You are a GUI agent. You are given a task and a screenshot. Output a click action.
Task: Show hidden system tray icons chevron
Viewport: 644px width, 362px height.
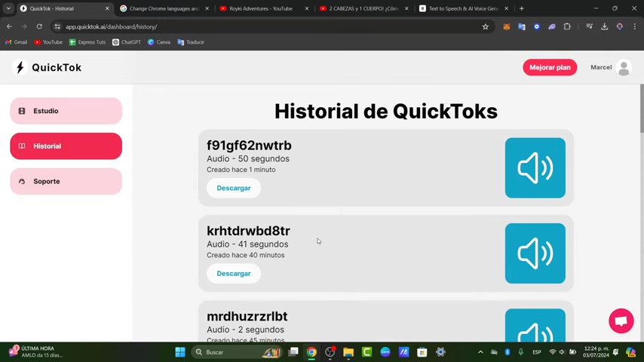pyautogui.click(x=480, y=352)
